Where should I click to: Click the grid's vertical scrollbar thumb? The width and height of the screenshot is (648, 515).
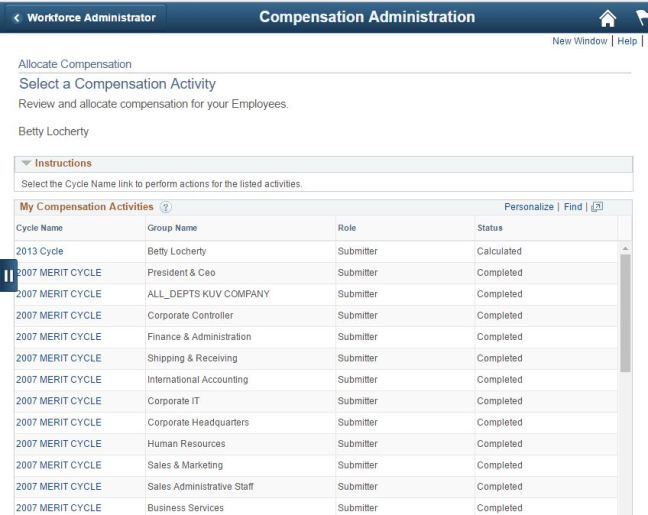626,310
